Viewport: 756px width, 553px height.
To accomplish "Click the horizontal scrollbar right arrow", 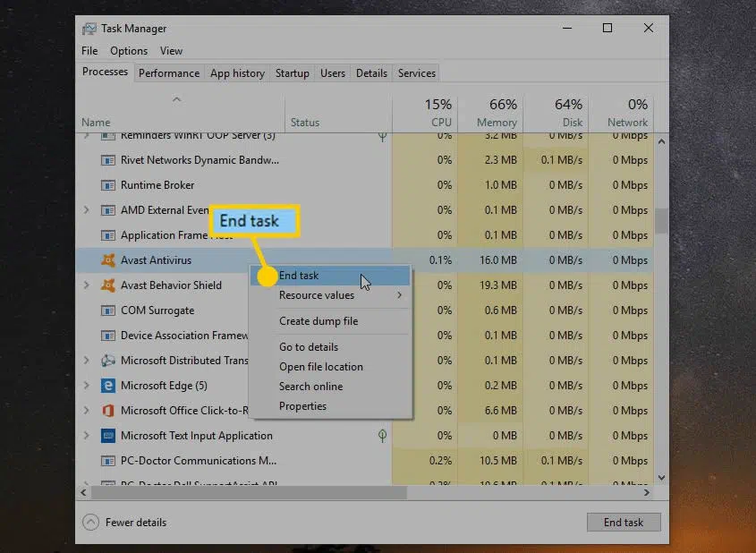I will (x=647, y=493).
